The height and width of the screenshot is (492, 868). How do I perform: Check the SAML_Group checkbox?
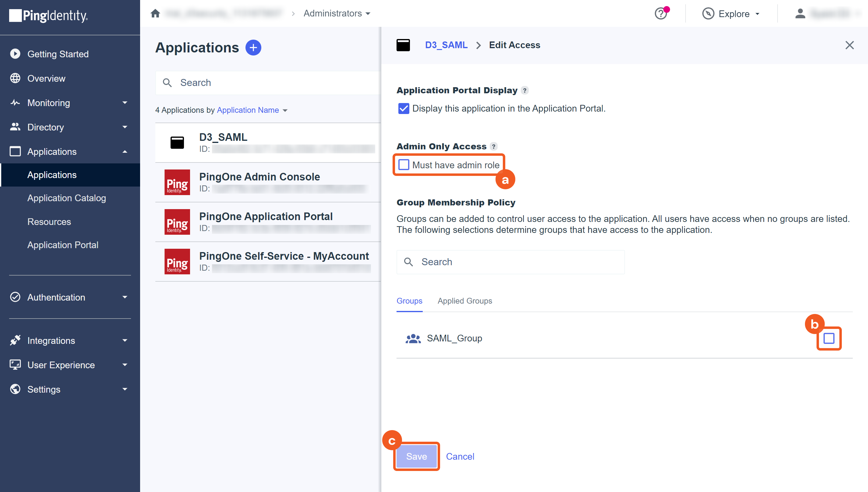tap(829, 338)
